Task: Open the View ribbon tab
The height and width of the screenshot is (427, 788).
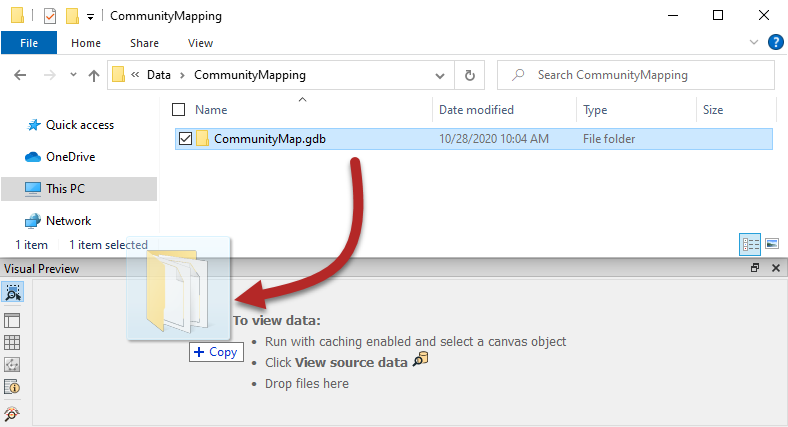Action: pos(201,43)
